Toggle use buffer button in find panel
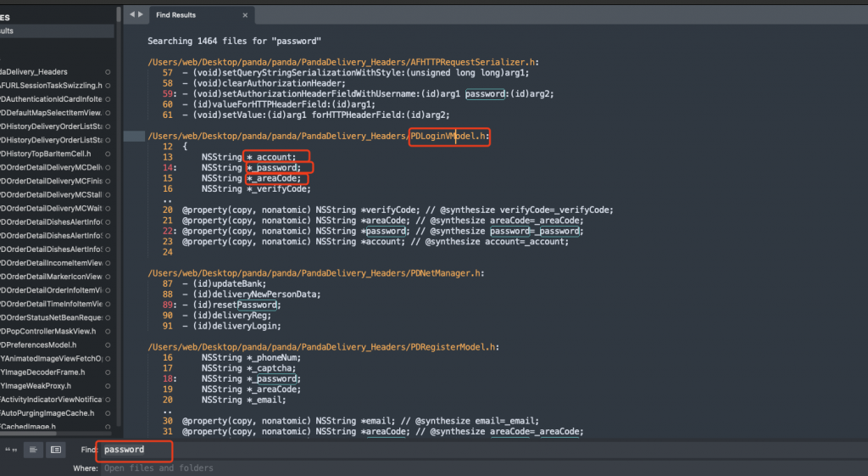This screenshot has width=868, height=476. 55,449
